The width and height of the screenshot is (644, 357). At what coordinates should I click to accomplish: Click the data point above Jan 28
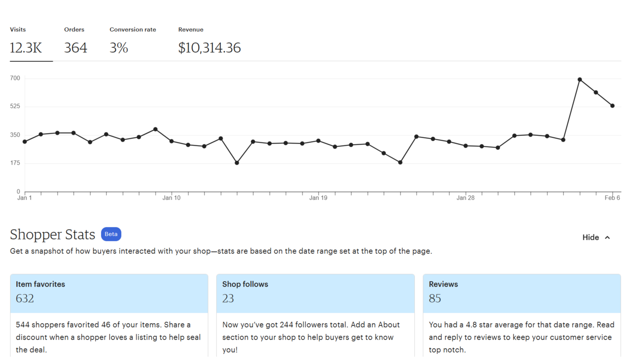[x=465, y=146]
